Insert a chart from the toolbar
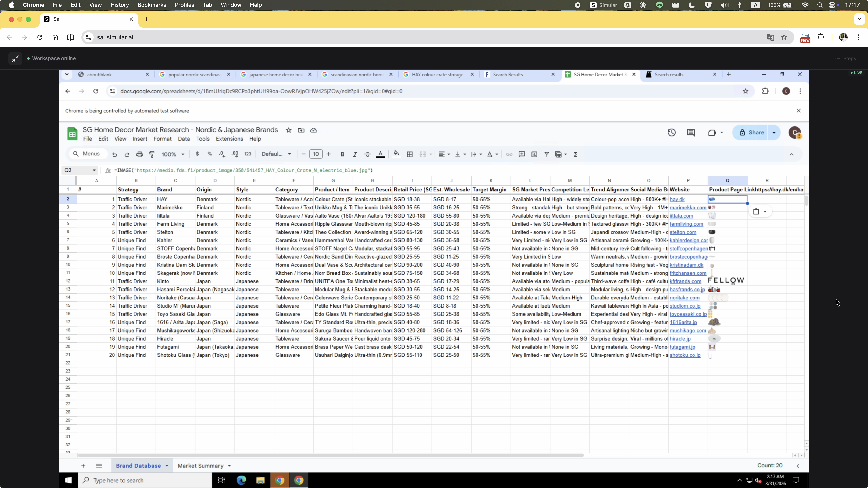 pos(534,154)
